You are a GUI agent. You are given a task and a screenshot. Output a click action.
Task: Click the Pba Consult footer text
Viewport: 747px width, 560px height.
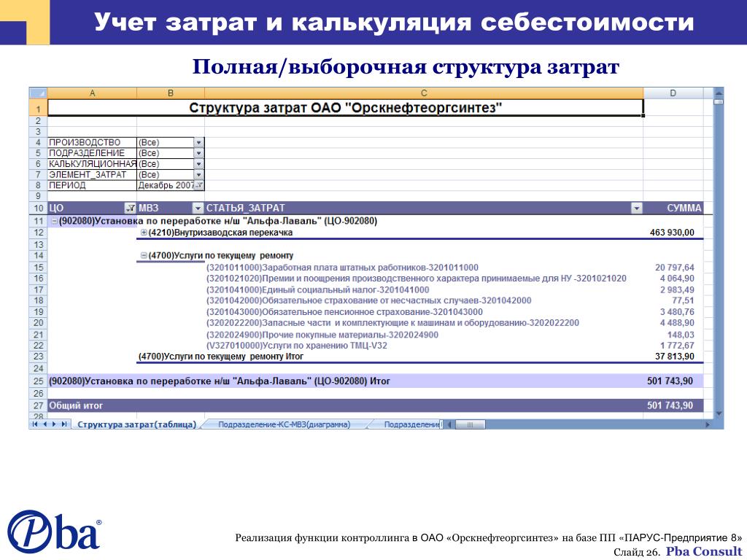(x=704, y=551)
